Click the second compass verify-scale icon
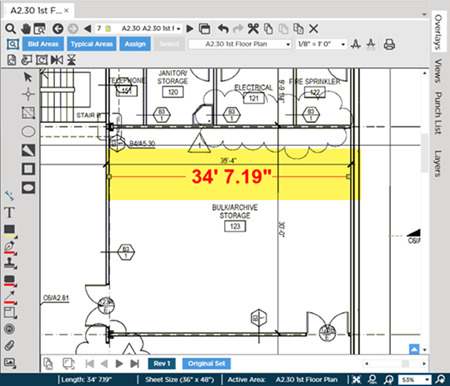The image size is (450, 386). click(371, 44)
